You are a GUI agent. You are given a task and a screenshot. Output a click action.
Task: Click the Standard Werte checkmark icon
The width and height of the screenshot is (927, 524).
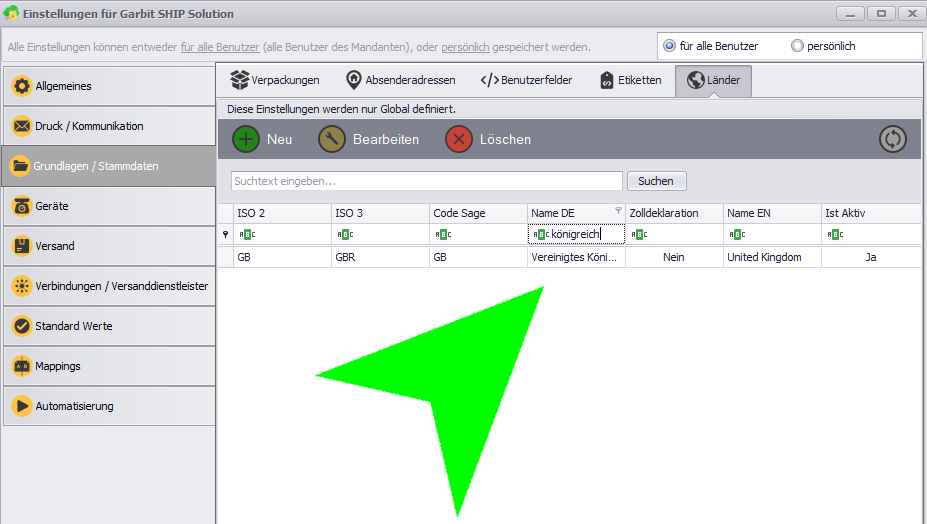pos(22,326)
